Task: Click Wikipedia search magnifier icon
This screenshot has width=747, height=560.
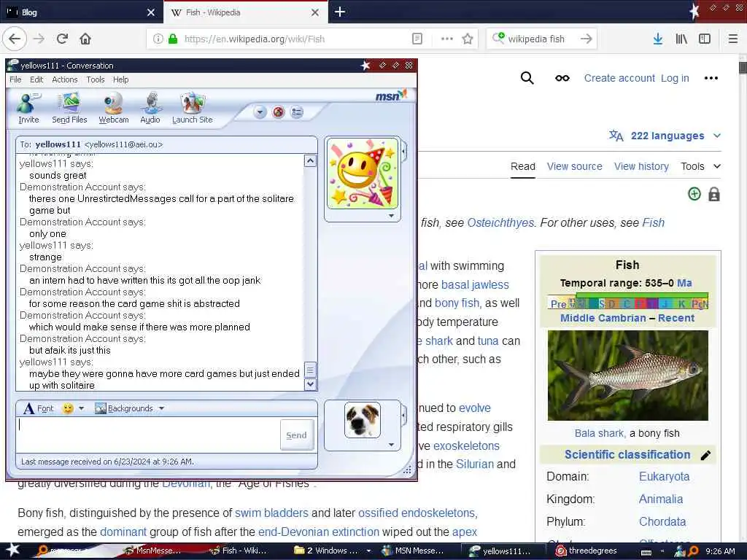Action: click(x=527, y=77)
